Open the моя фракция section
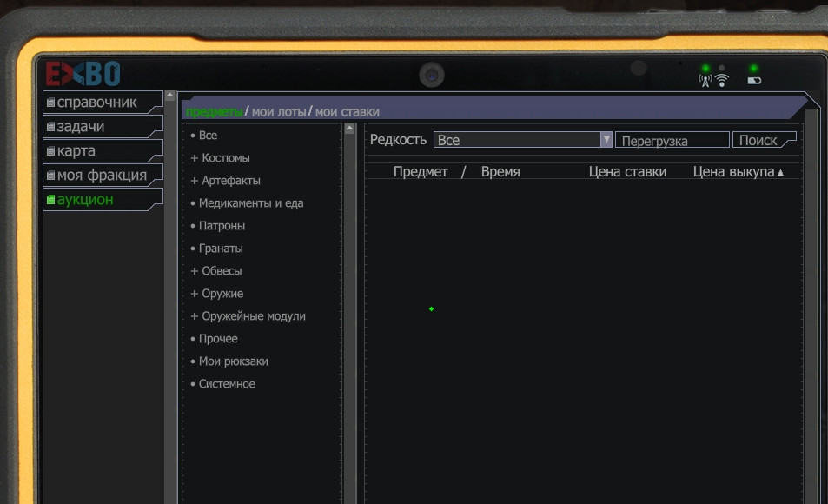 tap(102, 176)
